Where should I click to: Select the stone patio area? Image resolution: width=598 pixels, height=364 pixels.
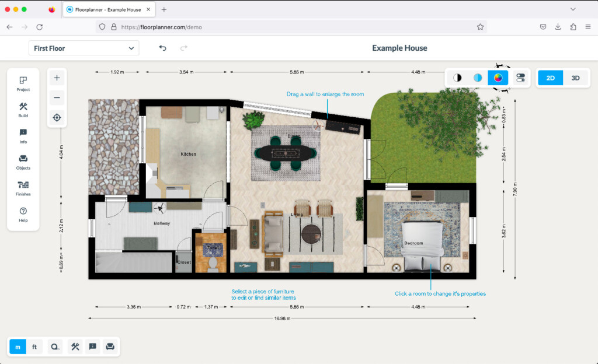114,147
